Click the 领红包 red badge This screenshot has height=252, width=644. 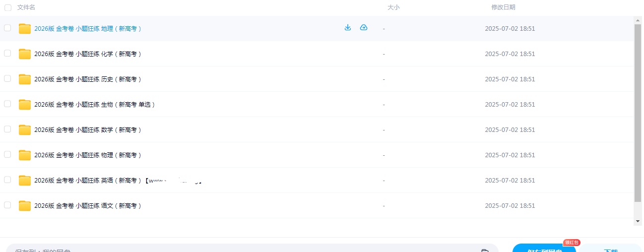(x=572, y=243)
